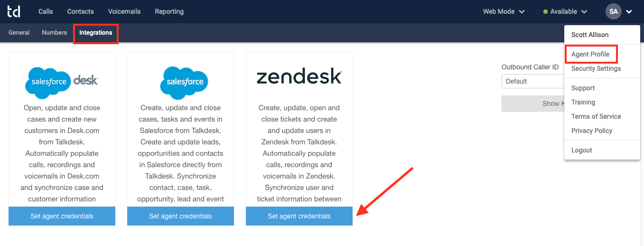Go to Contacts
The height and width of the screenshot is (246, 644).
[x=81, y=11]
